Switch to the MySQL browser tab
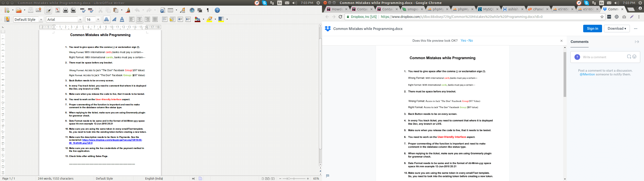Viewport: 644px width, 181px height. (x=488, y=9)
